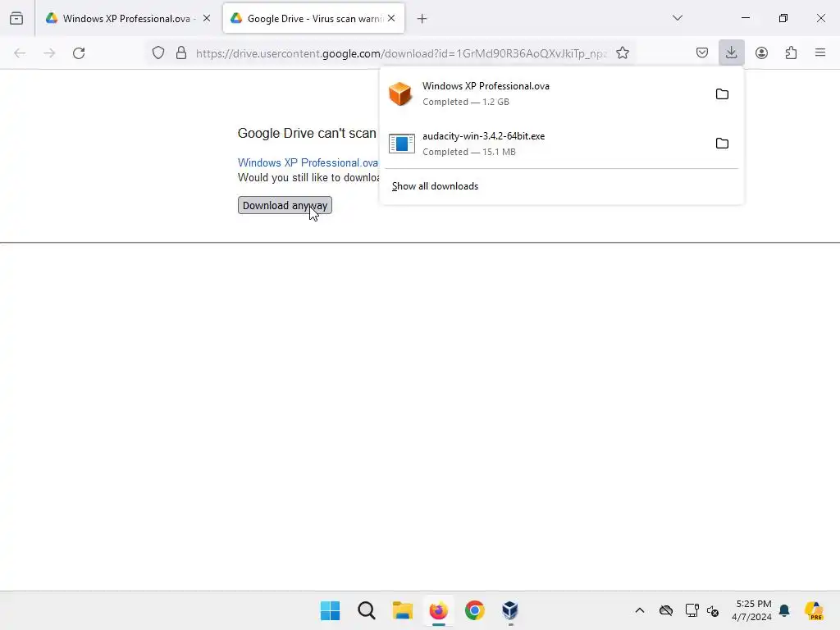Show audacity installer in folder
The height and width of the screenshot is (630, 840).
pyautogui.click(x=722, y=144)
